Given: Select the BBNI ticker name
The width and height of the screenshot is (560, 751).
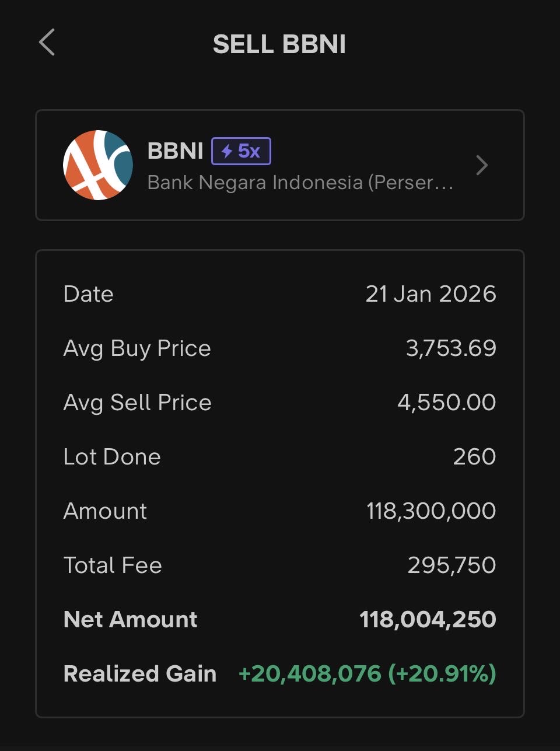Looking at the screenshot, I should click(x=175, y=151).
